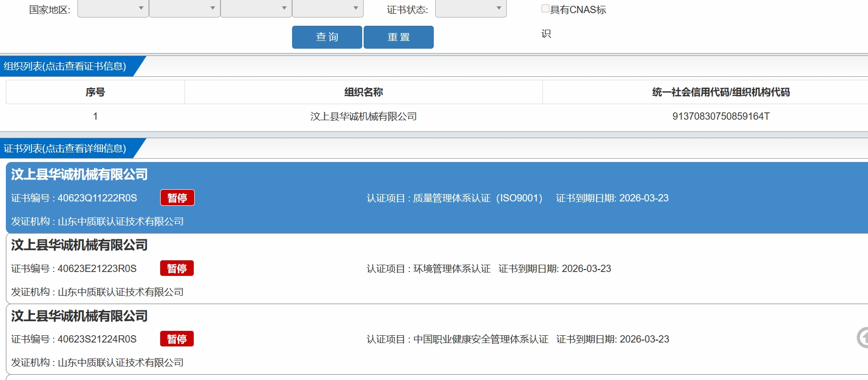The image size is (868, 380).
Task: Open the 证书状态 dropdown
Action: tap(471, 9)
